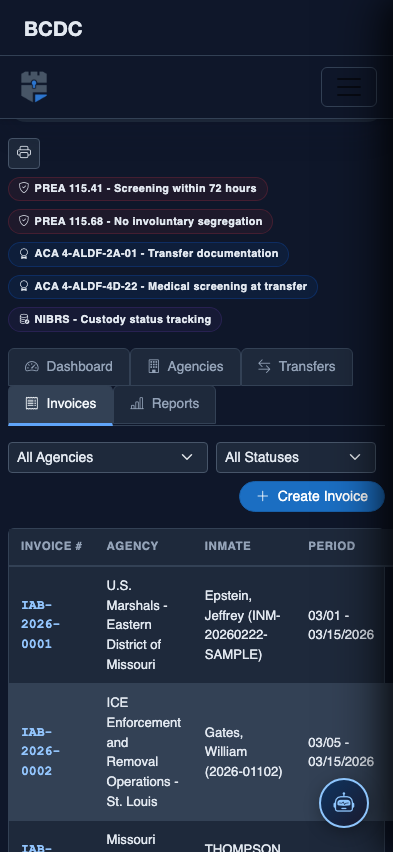The height and width of the screenshot is (852, 393).
Task: Click the speedometer icon in Dashboard tab
Action: point(32,366)
